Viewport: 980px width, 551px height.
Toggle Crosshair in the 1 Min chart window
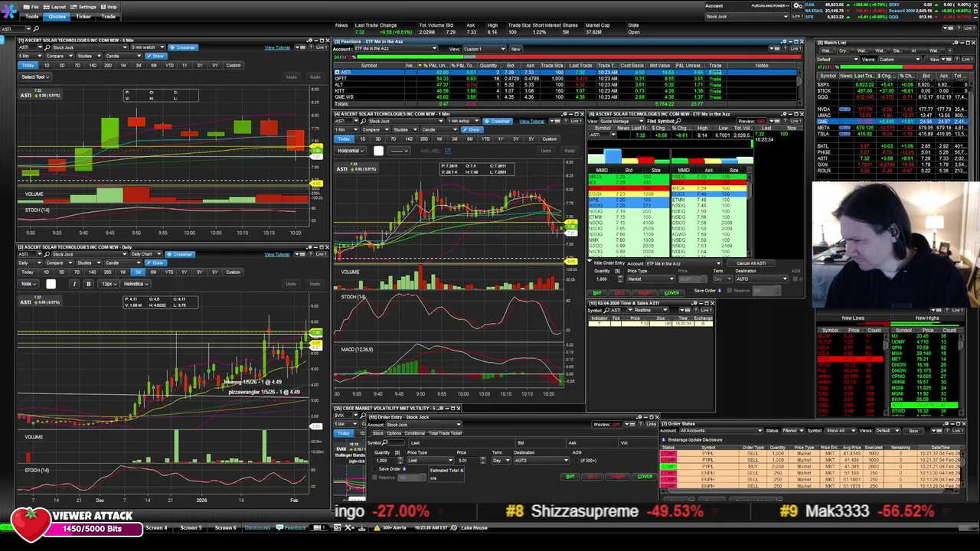pos(499,121)
